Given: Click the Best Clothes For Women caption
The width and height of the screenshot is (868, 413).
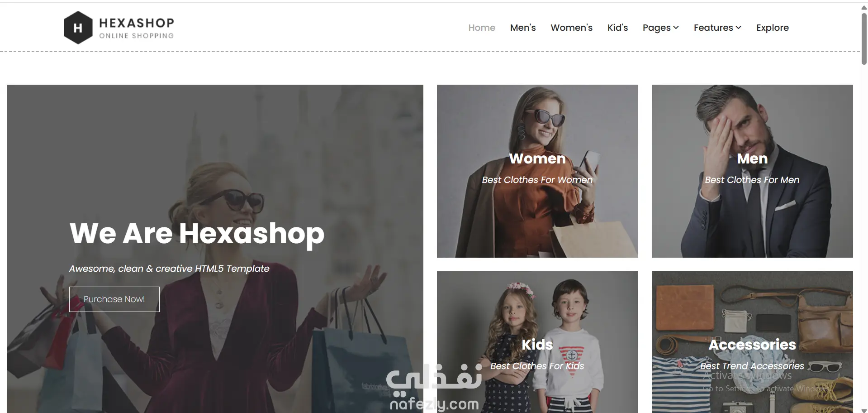Looking at the screenshot, I should [x=537, y=180].
